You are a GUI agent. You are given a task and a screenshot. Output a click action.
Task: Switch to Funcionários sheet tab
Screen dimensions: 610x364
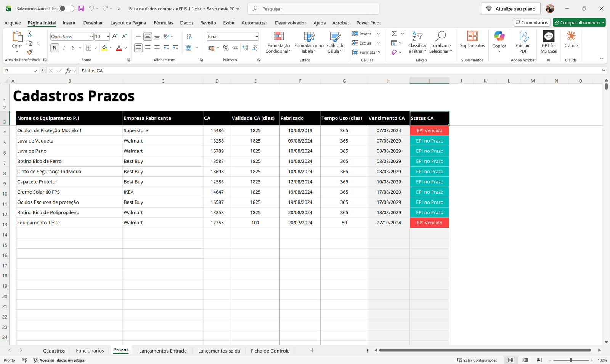[x=90, y=351]
